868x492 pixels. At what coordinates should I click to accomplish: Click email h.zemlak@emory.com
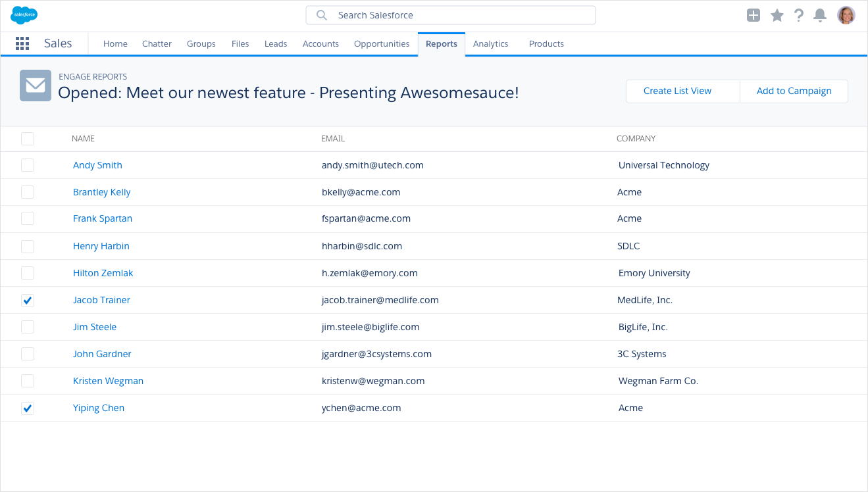tap(370, 273)
